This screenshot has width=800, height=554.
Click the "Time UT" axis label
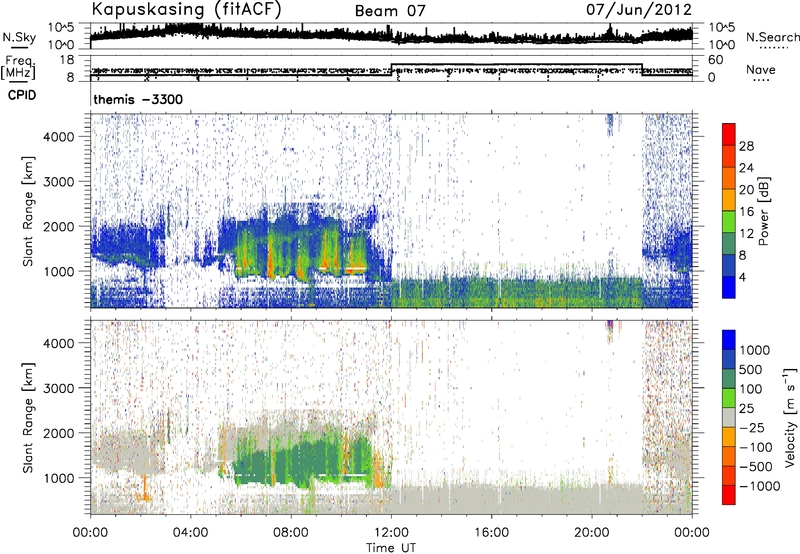[x=391, y=548]
